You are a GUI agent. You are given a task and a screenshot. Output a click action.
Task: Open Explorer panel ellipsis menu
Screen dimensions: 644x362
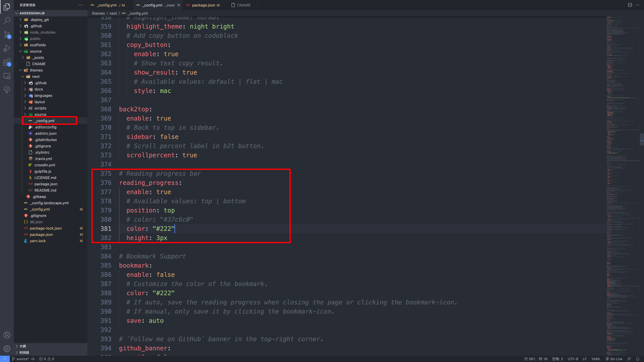point(81,5)
